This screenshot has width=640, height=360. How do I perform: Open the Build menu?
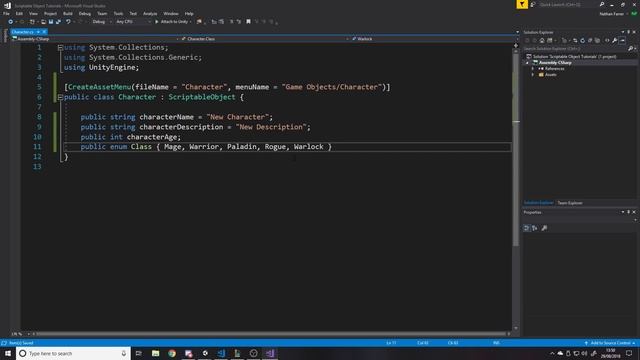pos(68,13)
